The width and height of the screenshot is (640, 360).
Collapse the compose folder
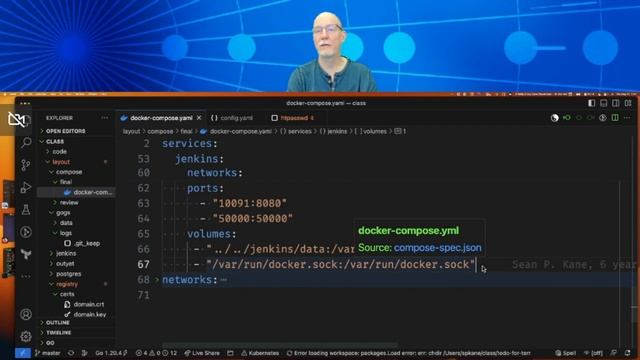(69, 172)
